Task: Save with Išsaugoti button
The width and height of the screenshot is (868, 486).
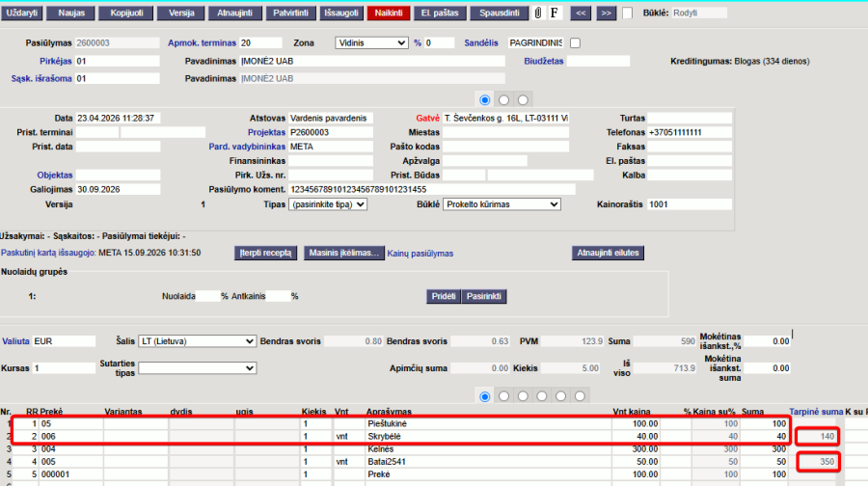Action: coord(341,13)
